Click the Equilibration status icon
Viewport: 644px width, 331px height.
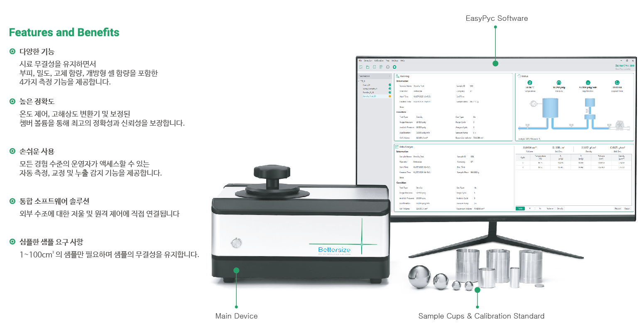[x=588, y=83]
